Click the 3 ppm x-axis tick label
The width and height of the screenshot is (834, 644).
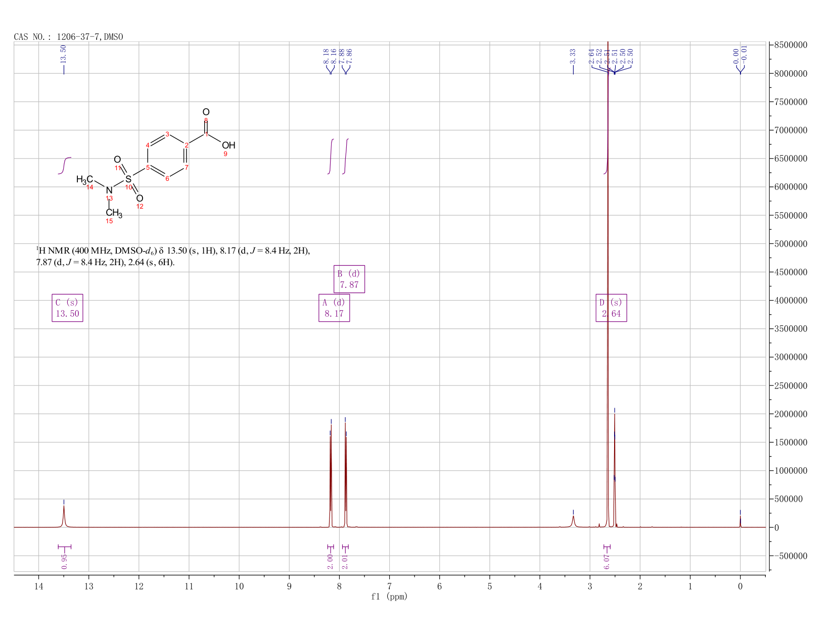click(590, 586)
